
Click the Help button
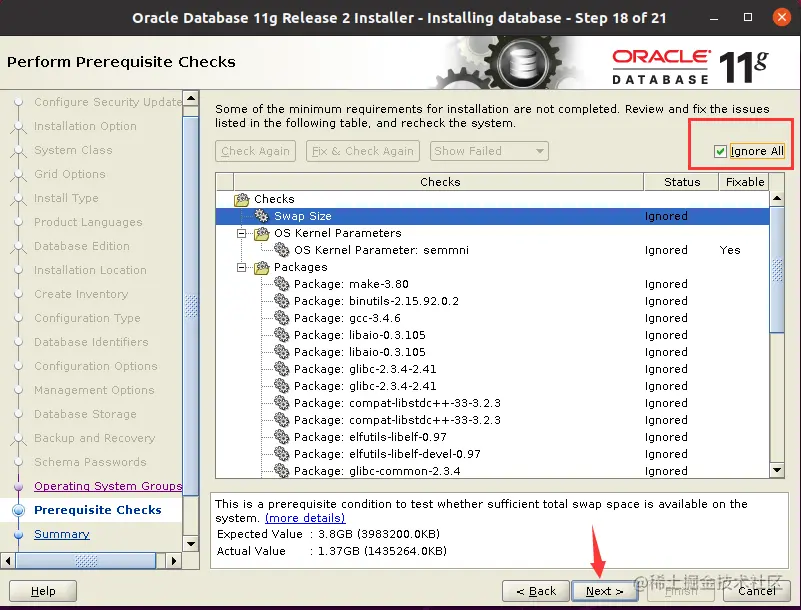(43, 591)
